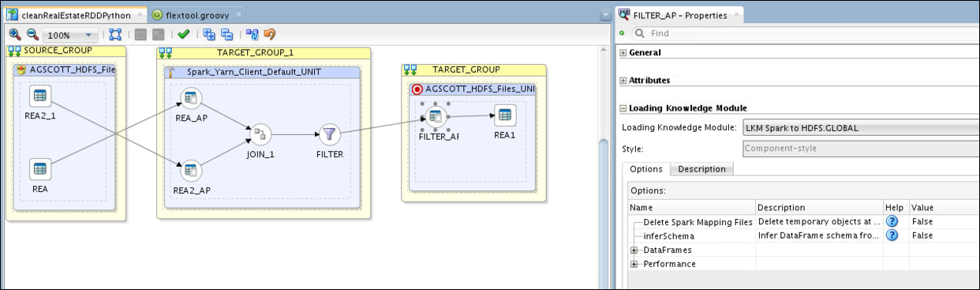Viewport: 980px width, 290px height.
Task: Click the auto layout diagram icon
Action: (252, 35)
